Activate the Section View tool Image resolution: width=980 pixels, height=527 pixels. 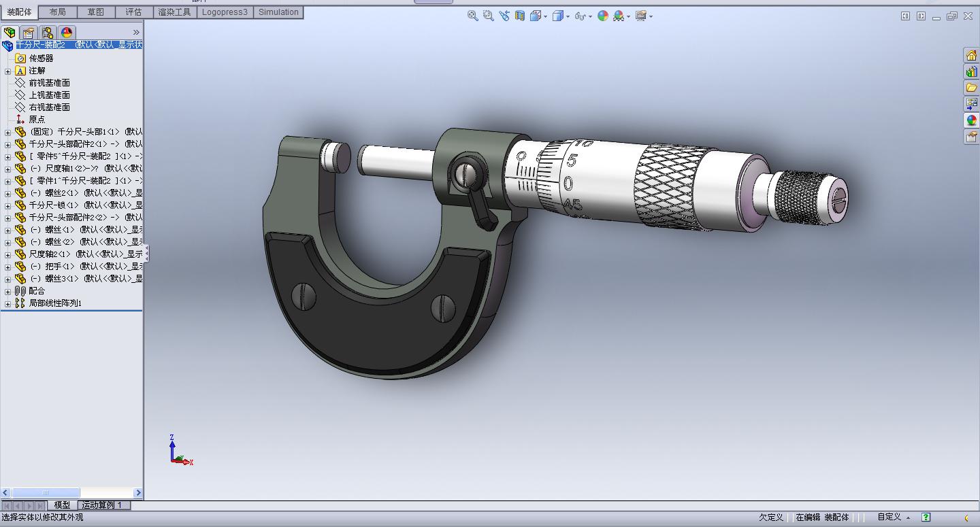[x=519, y=16]
